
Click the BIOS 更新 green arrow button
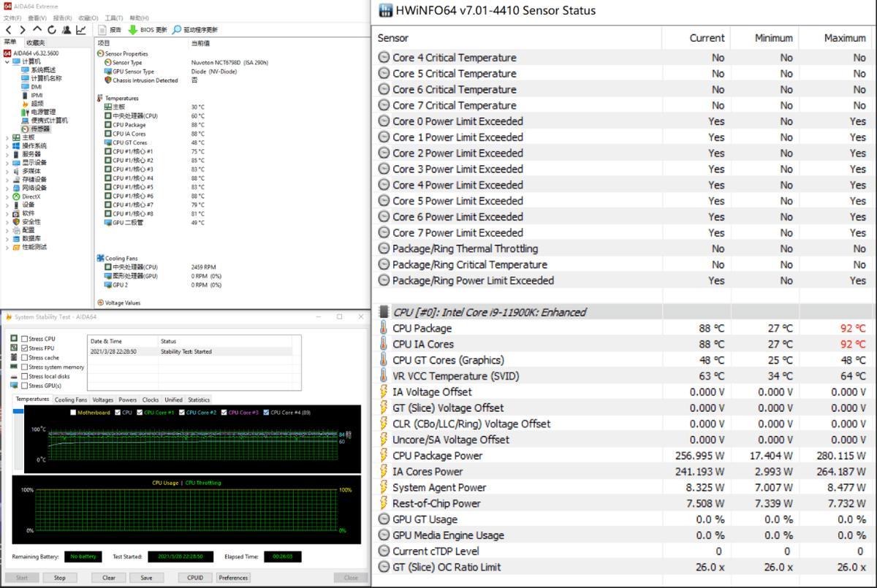point(148,30)
